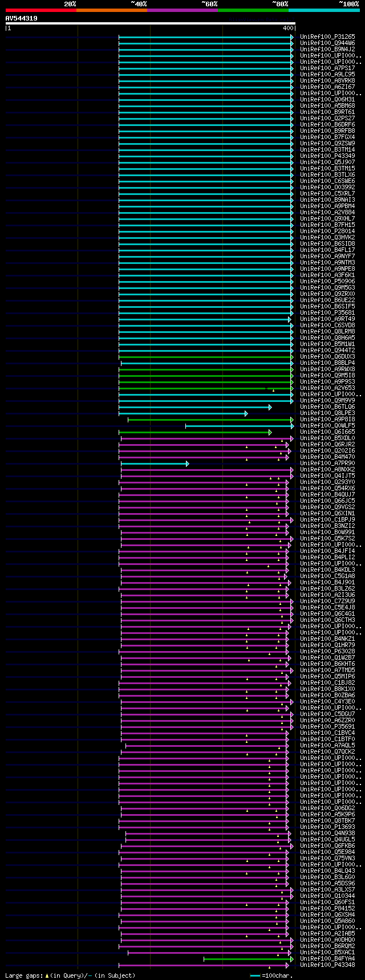Select the UniRef100_Q10344 label
Screen dimensions: 365x980
(x=327, y=896)
